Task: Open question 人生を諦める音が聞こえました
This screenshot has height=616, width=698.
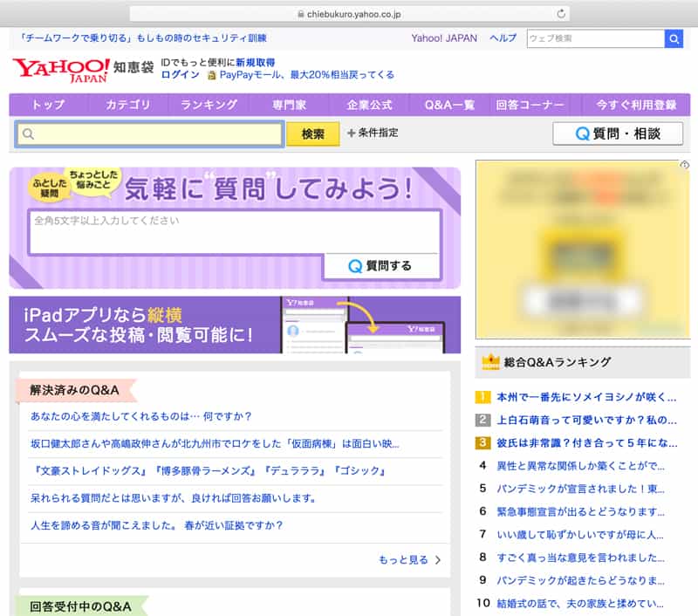Action: (x=156, y=525)
